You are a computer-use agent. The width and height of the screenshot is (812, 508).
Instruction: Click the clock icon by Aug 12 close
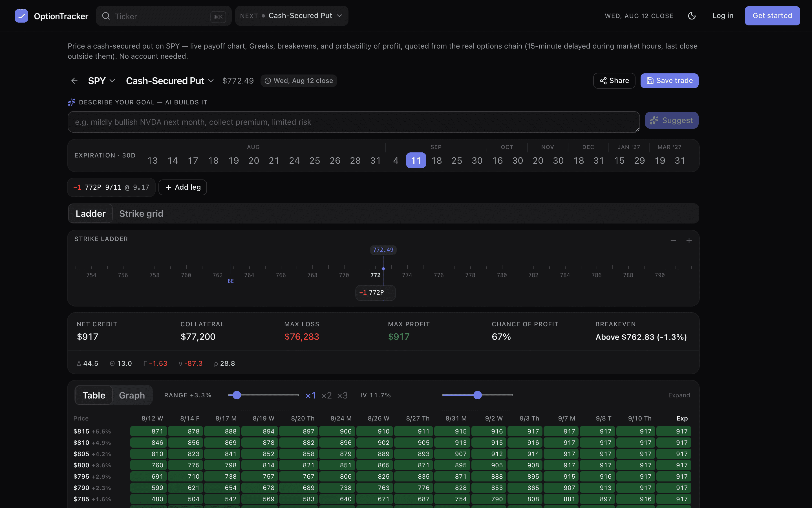(x=268, y=81)
